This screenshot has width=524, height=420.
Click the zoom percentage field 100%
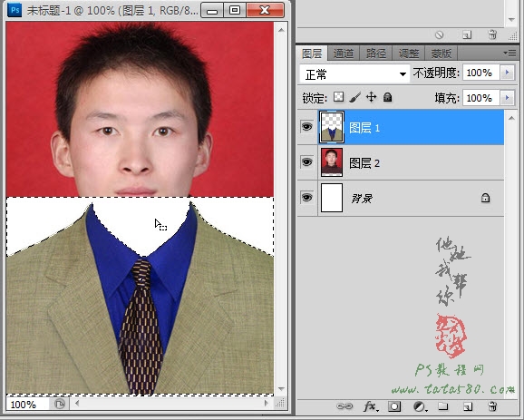pos(26,405)
